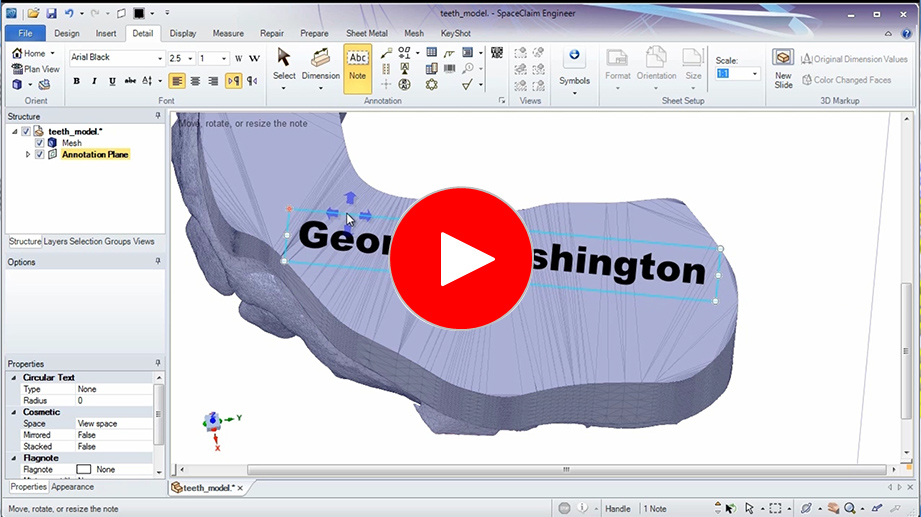Choose the Dimension tool

(321, 68)
